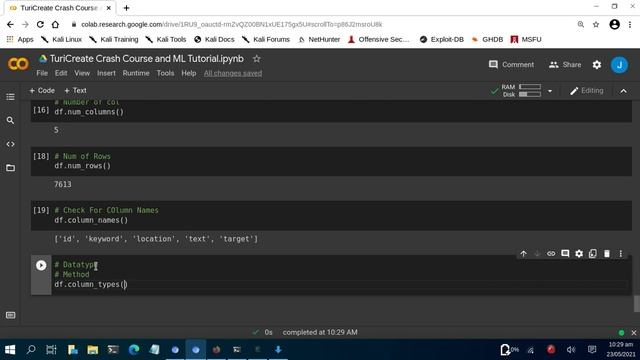Open the Kali Tools bookmark
This screenshot has height=360, width=640.
(x=166, y=39)
